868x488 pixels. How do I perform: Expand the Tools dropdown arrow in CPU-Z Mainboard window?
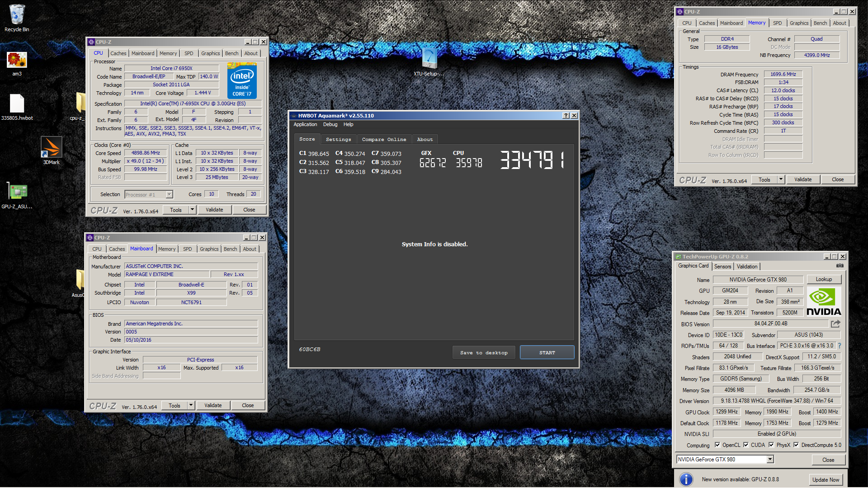click(191, 406)
